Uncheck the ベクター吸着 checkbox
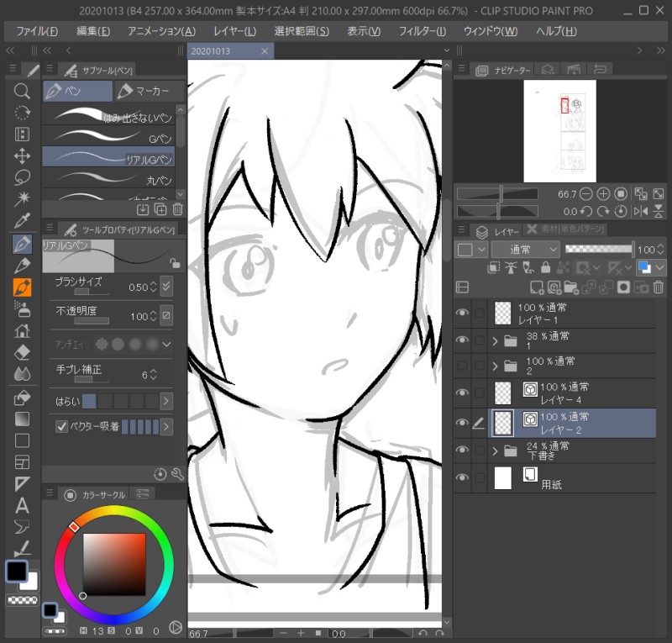Image resolution: width=672 pixels, height=643 pixels. (x=61, y=426)
